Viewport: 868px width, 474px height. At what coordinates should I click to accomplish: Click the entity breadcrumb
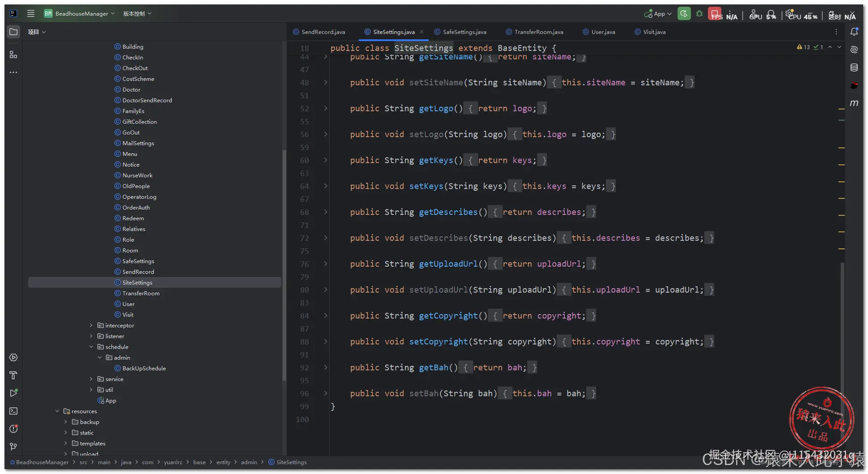pyautogui.click(x=223, y=462)
